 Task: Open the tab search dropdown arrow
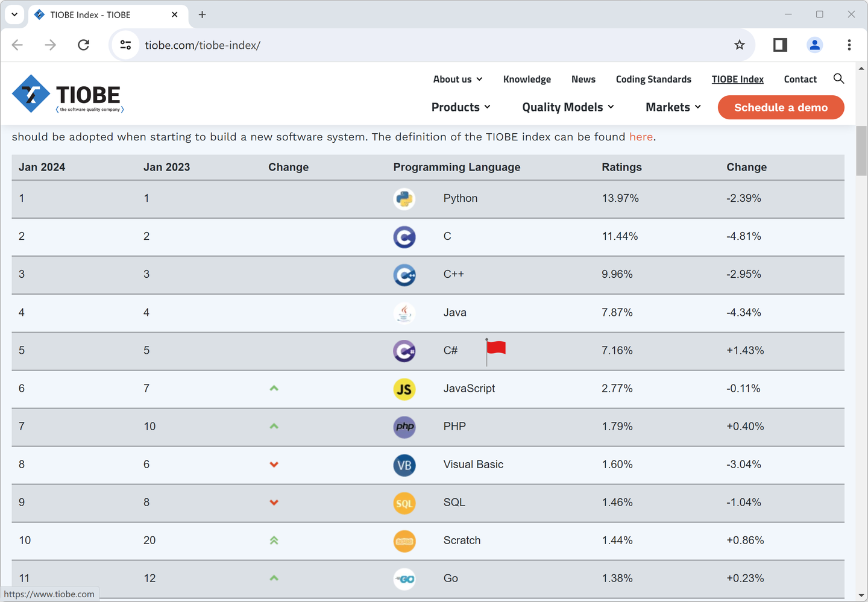pos(14,14)
